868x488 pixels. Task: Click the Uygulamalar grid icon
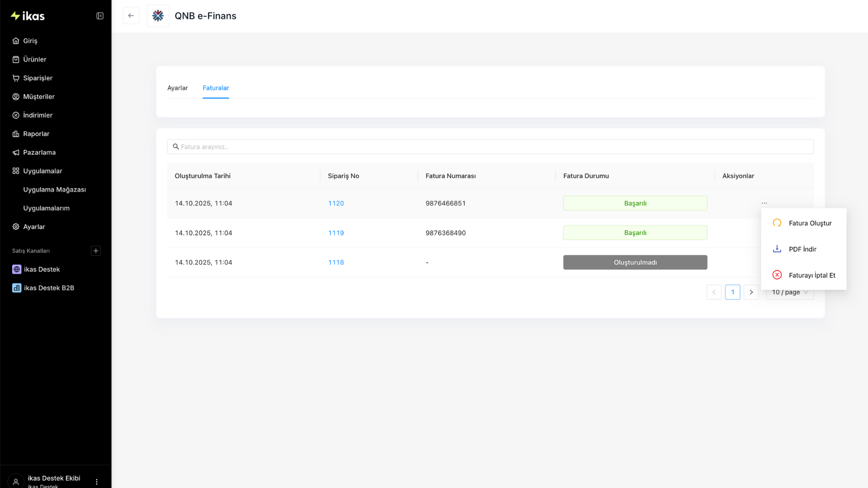(x=16, y=171)
